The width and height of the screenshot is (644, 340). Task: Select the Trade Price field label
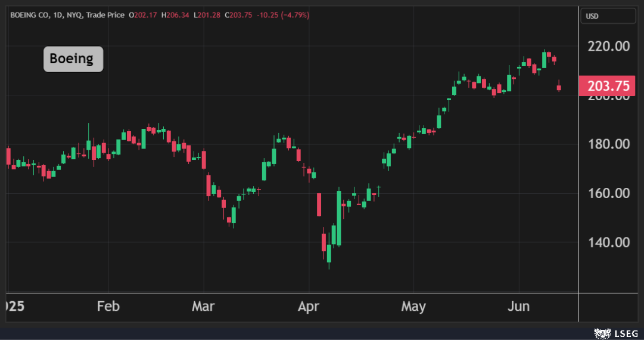tap(105, 15)
